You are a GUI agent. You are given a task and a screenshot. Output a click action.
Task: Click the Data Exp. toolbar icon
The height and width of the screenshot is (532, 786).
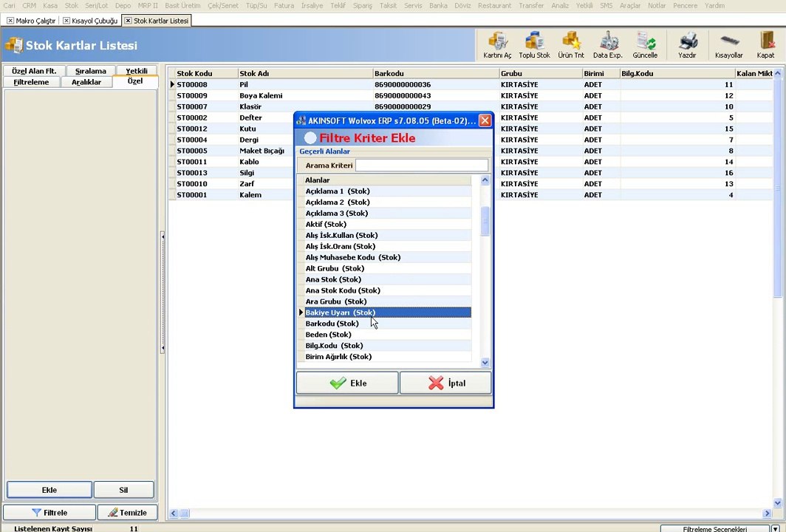607,45
